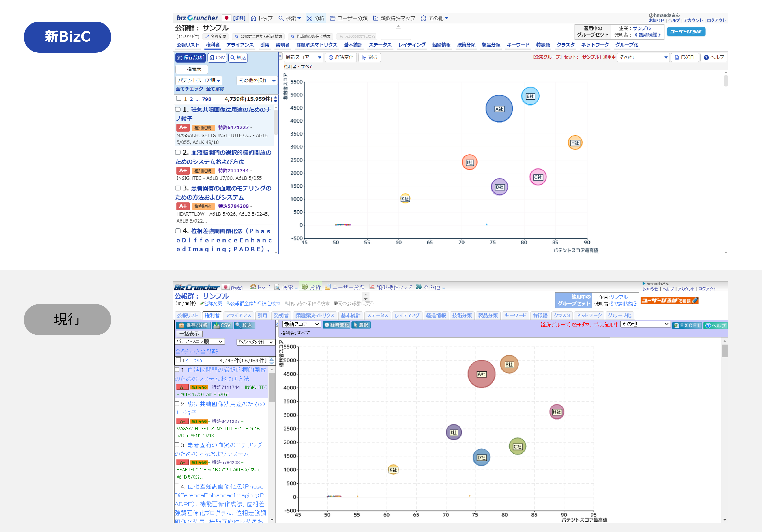This screenshot has width=762, height=532.
Task: Open その他の操作 dropdown in 現行 version
Action: 255,342
